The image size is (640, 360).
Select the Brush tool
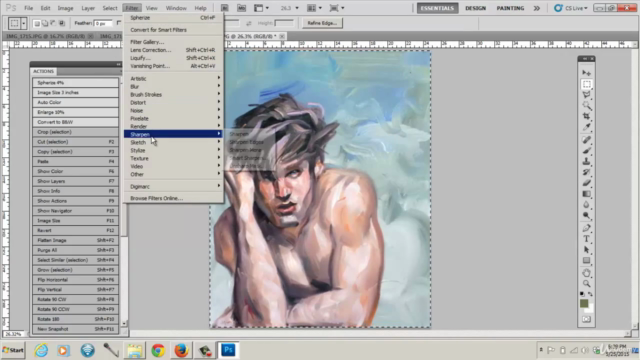pos(587,151)
